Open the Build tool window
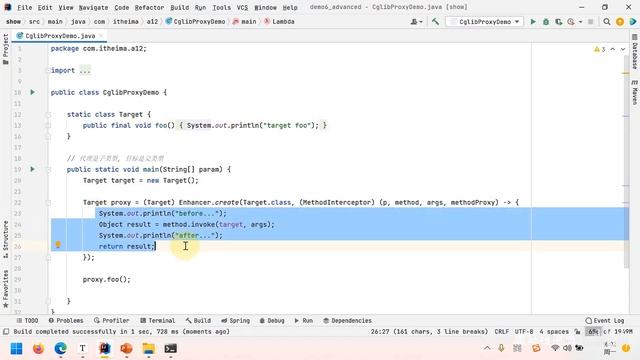The width and height of the screenshot is (640, 360). 198,321
